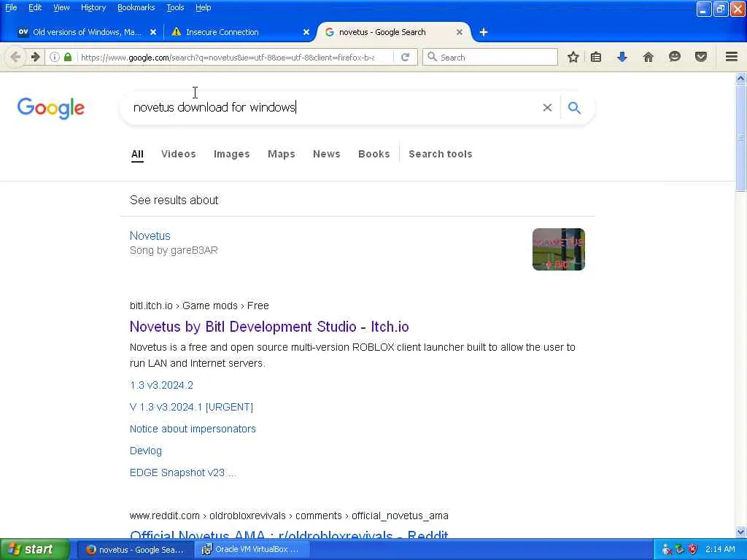Viewport: 747px width, 560px height.
Task: Open the View menu
Action: [x=61, y=7]
